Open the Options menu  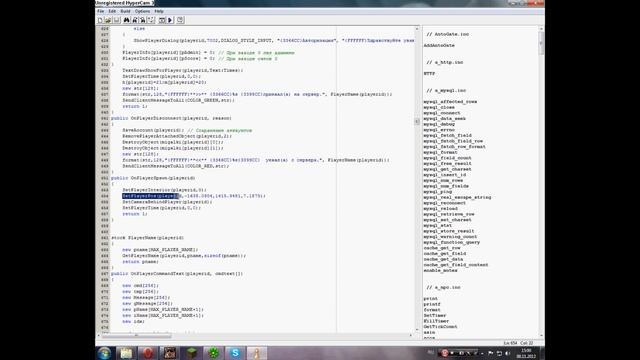click(142, 11)
